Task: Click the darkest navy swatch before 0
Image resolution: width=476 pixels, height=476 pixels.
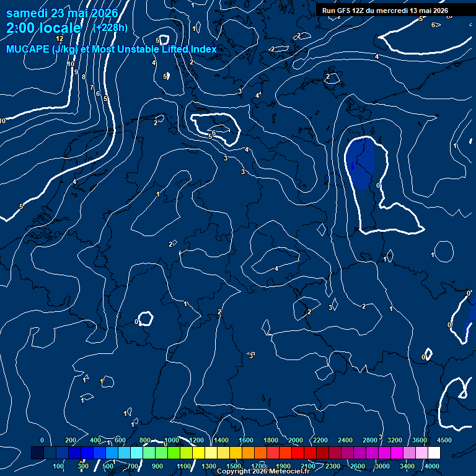Action: click(x=37, y=452)
